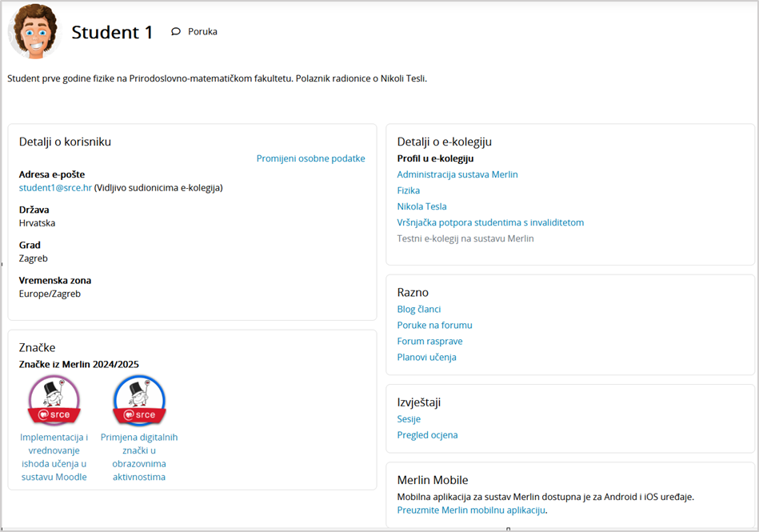Click the Student 1 profile avatar
The image size is (759, 532).
(34, 31)
